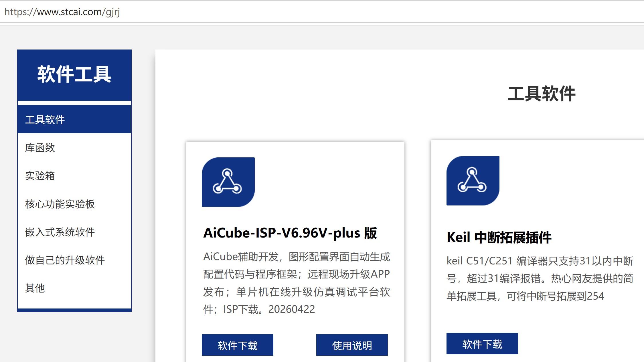The width and height of the screenshot is (644, 362).
Task: Click 使用说明 button under AiCube-ISP
Action: [352, 345]
